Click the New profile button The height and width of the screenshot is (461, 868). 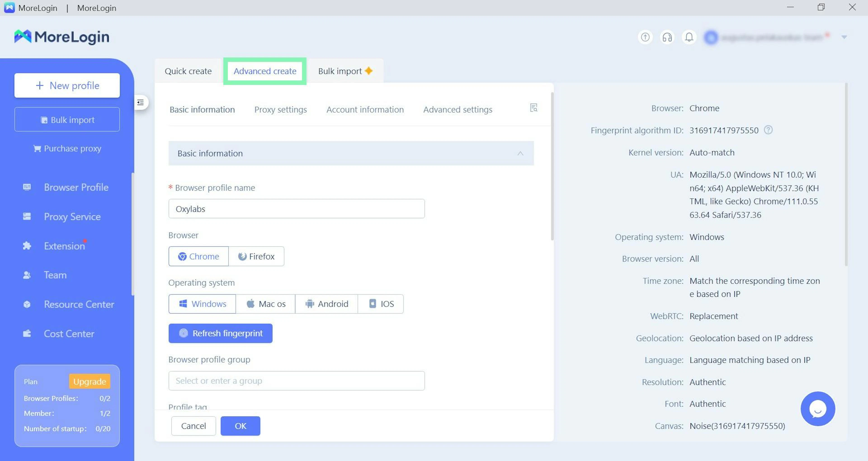coord(67,86)
